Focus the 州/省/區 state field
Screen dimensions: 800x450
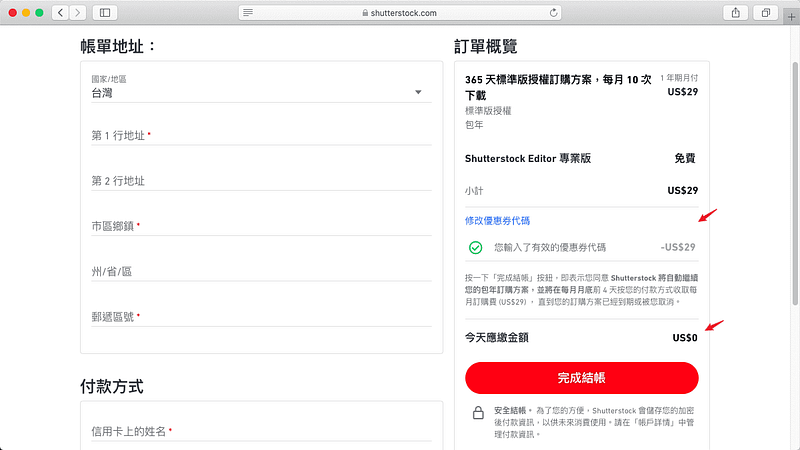(x=261, y=271)
